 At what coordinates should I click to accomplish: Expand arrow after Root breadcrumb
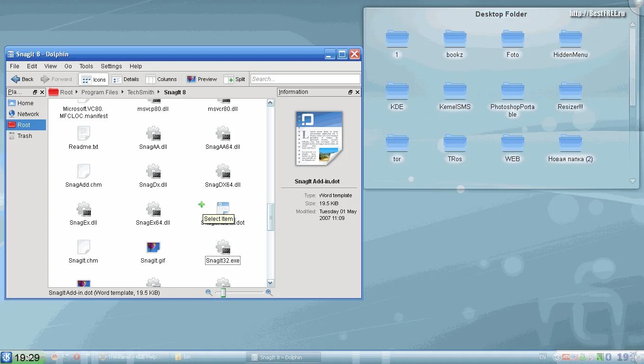point(77,92)
